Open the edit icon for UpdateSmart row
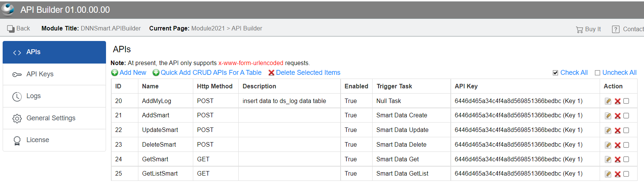The height and width of the screenshot is (188, 644). pyautogui.click(x=608, y=130)
